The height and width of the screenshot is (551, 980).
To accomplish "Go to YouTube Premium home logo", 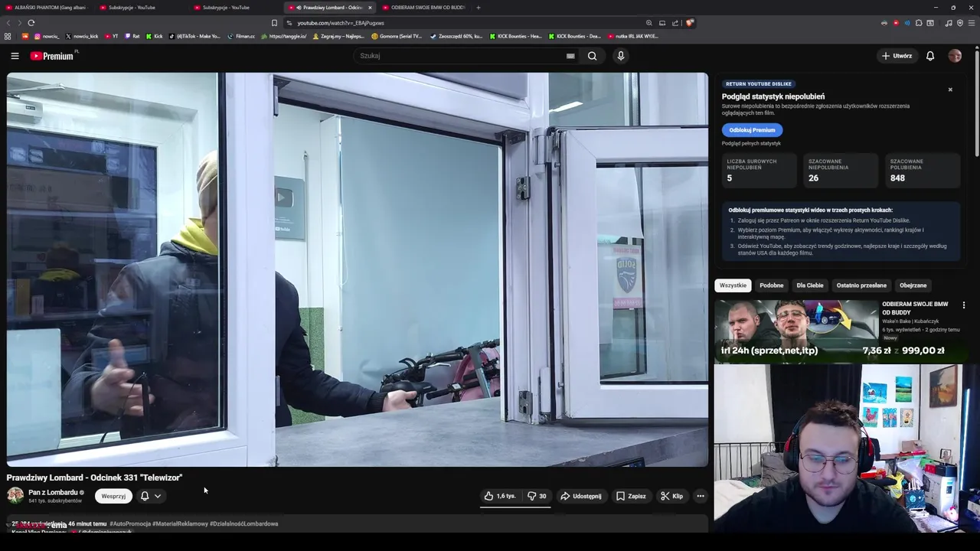I will coord(54,56).
